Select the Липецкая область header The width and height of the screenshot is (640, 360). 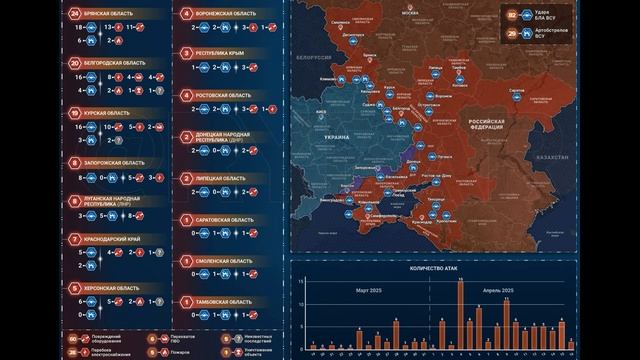(220, 178)
